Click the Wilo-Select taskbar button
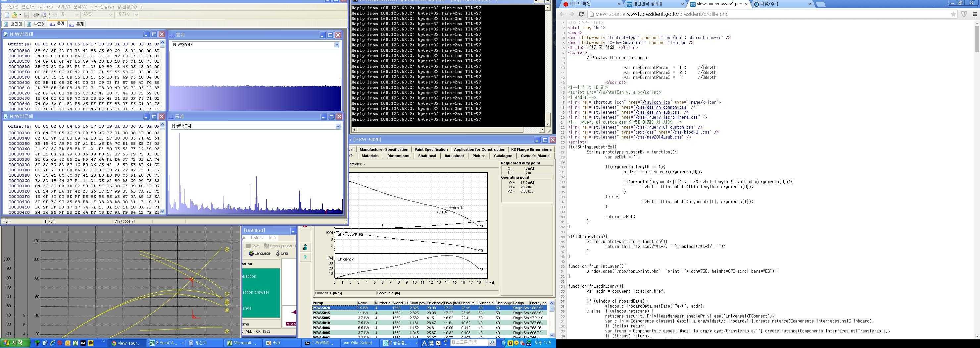 point(361,343)
